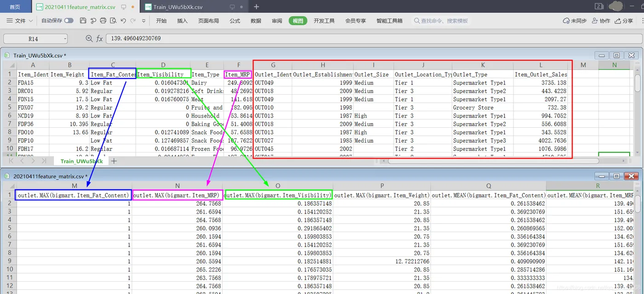
Task: Open Print Preview icon
Action: coord(113,21)
